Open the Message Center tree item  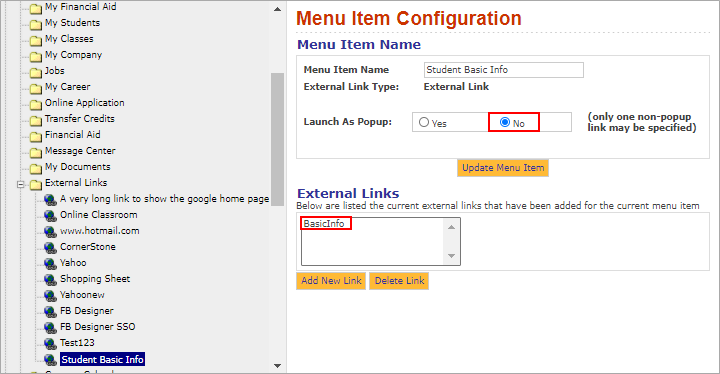(x=80, y=151)
